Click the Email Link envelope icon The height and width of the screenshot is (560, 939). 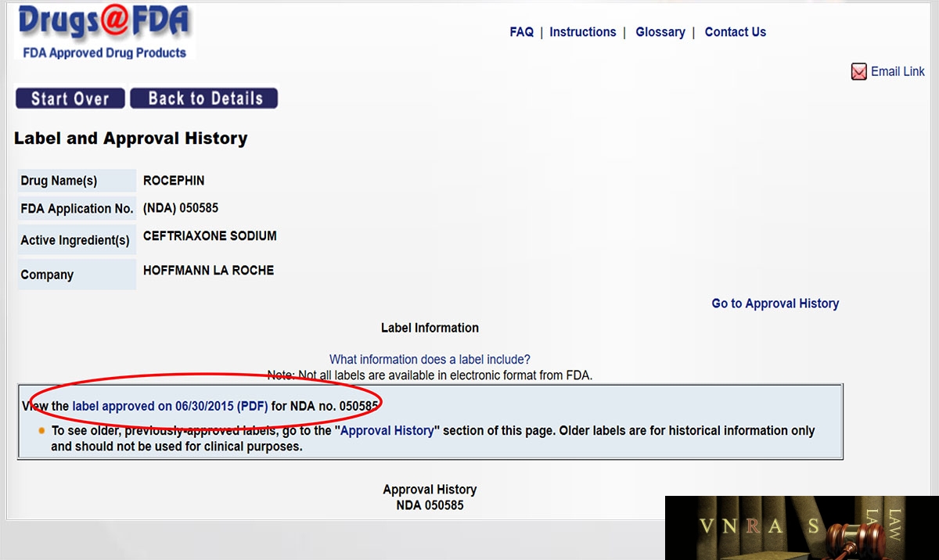pos(859,72)
